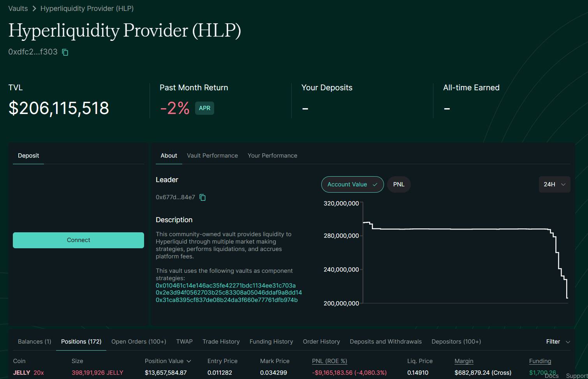Click Margin column header
Image resolution: width=588 pixels, height=379 pixels.
[464, 361]
